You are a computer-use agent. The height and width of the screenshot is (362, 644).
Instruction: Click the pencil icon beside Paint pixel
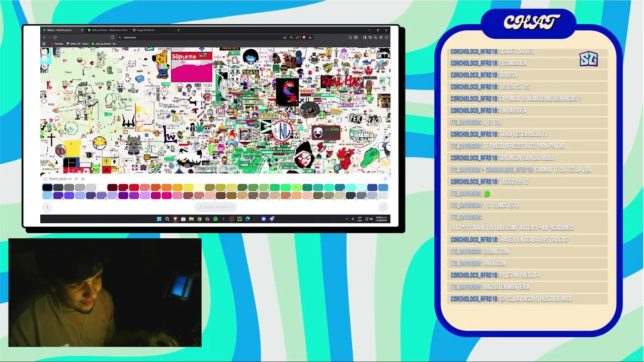click(76, 178)
